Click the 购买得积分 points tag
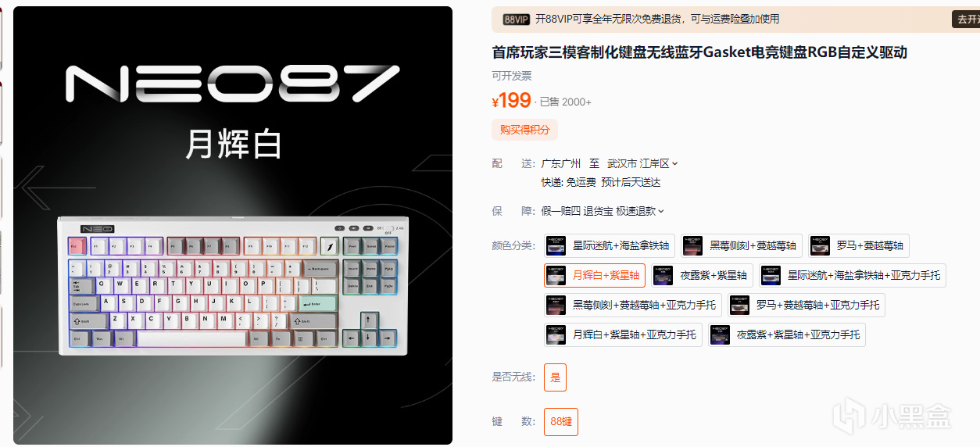The height and width of the screenshot is (447, 980). click(524, 130)
